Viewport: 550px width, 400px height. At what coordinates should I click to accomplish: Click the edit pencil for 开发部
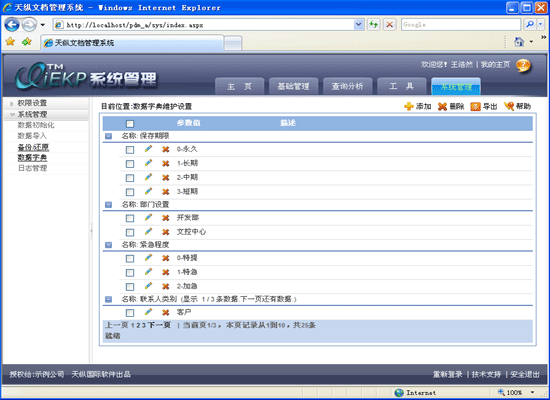[148, 218]
